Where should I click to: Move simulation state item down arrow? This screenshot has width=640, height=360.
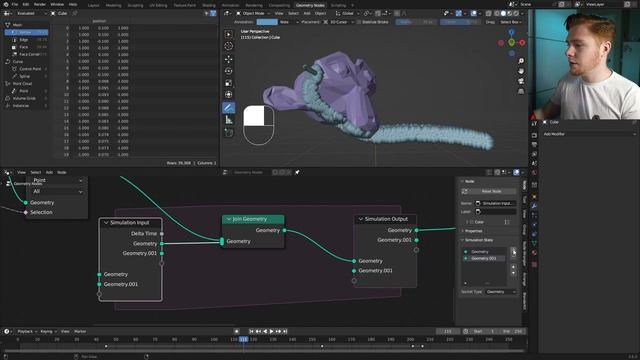click(513, 273)
